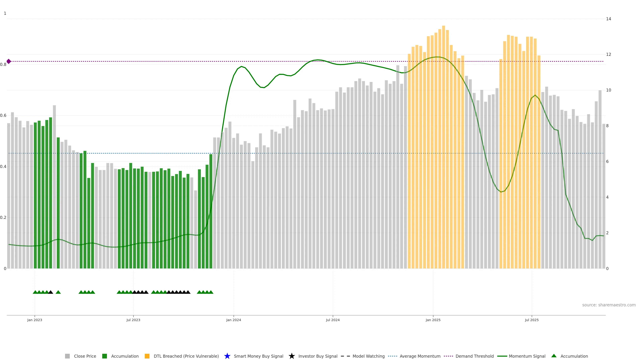Click the dotted blue Average Momentum legend line
This screenshot has height=362, width=644.
392,356
